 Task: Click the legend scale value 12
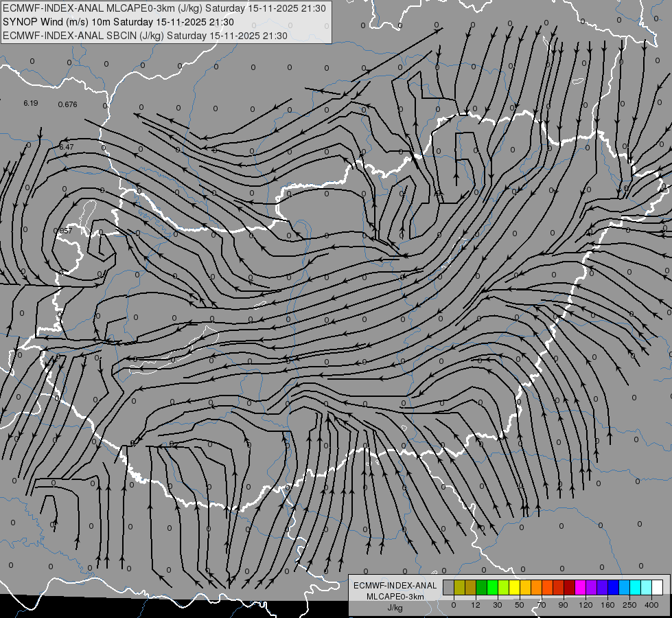pos(475,605)
